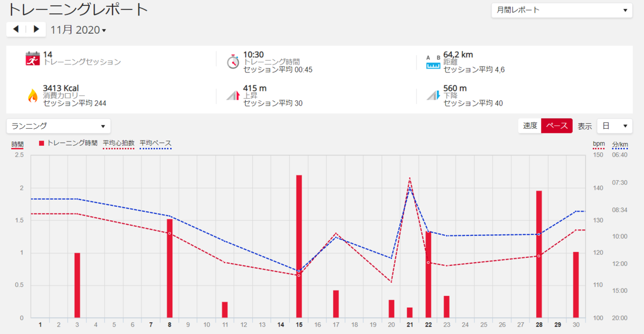
Task: Click the 表示 label
Action: click(584, 126)
